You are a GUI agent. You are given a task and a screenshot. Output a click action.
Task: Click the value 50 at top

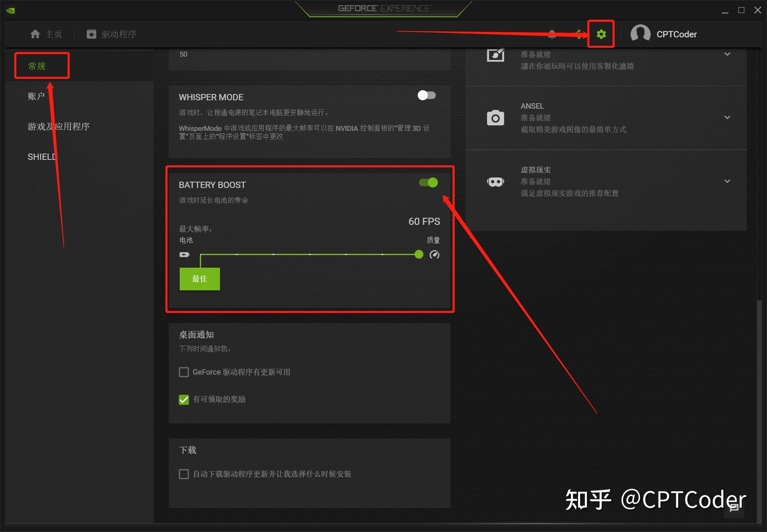point(183,54)
